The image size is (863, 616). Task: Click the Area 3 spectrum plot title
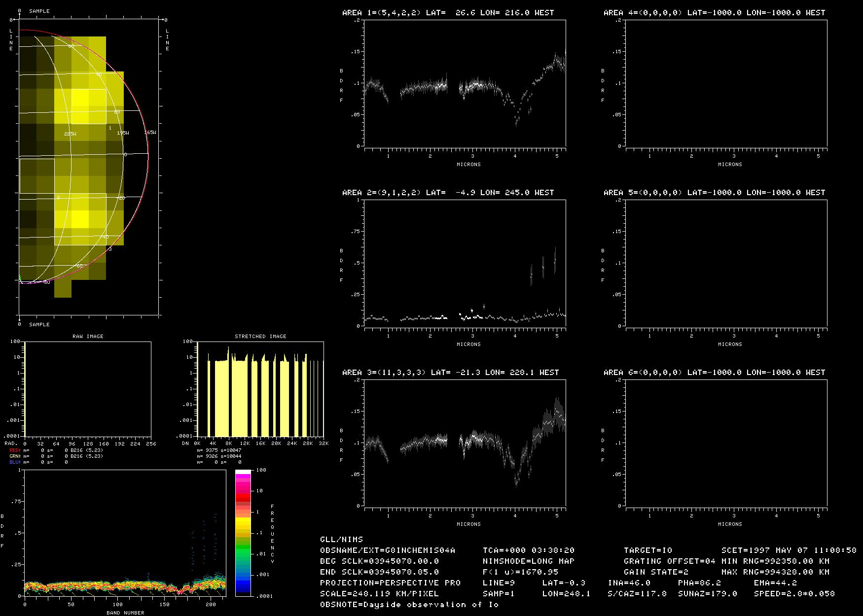(450, 373)
